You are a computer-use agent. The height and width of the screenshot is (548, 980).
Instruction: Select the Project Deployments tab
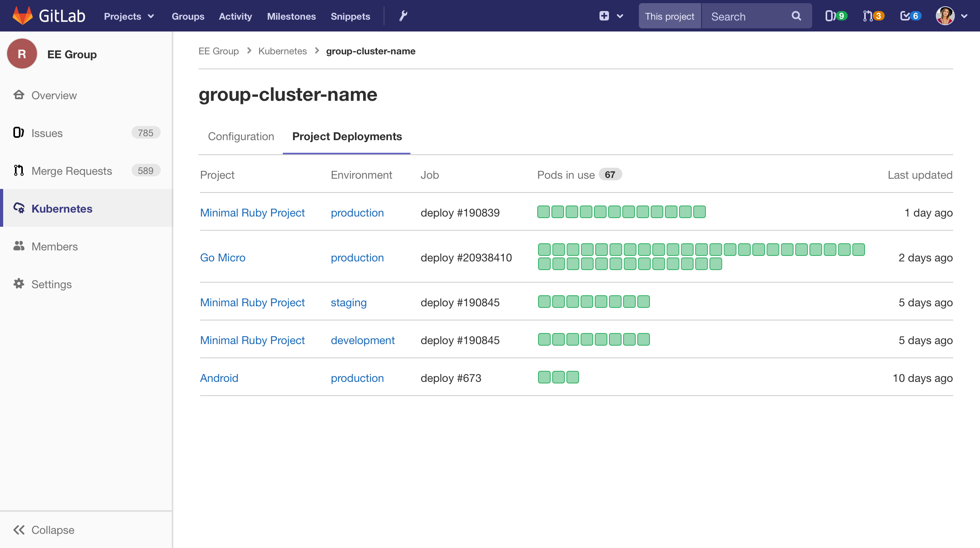(x=347, y=136)
